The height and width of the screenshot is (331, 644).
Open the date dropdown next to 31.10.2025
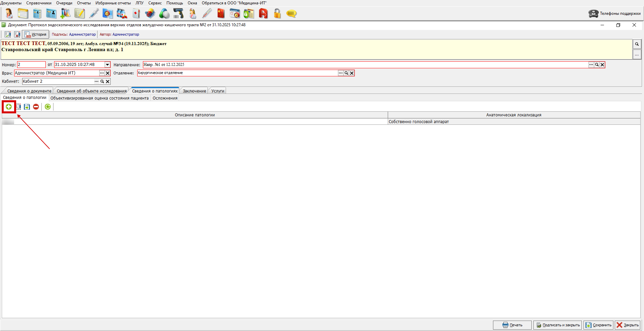click(107, 65)
